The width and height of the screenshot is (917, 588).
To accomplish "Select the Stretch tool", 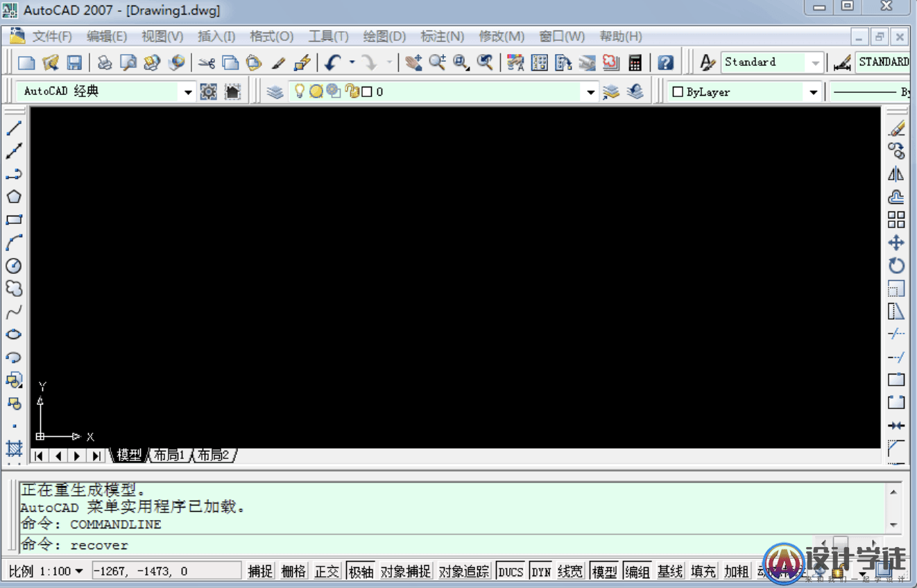I will tap(896, 311).
